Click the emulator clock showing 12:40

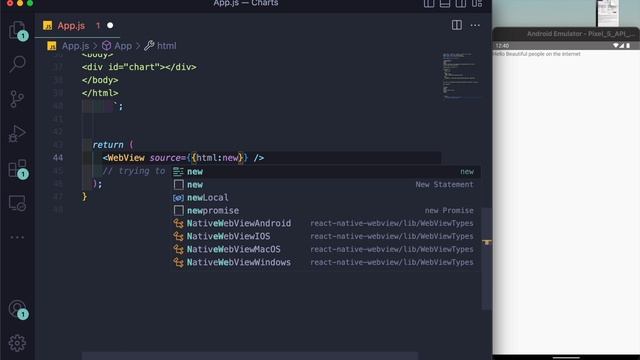[x=502, y=46]
